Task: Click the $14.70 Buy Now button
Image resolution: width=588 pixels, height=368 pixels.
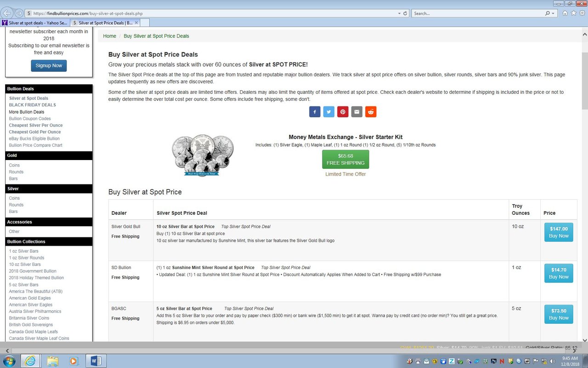Action: click(x=559, y=273)
